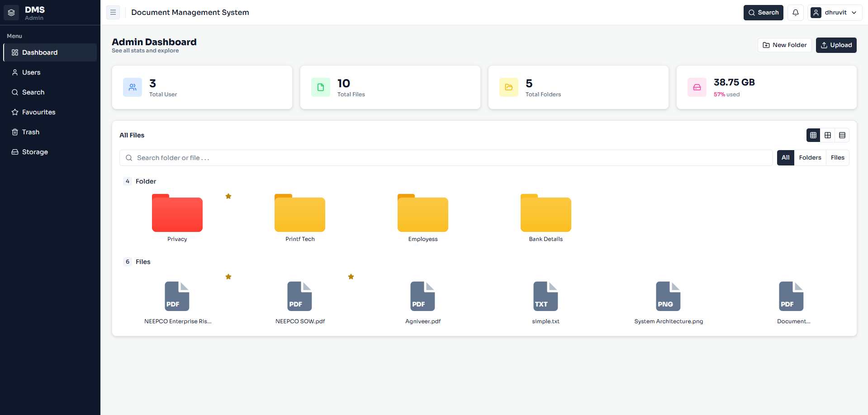Click the 'Total Files' label
The width and height of the screenshot is (868, 415).
click(351, 94)
